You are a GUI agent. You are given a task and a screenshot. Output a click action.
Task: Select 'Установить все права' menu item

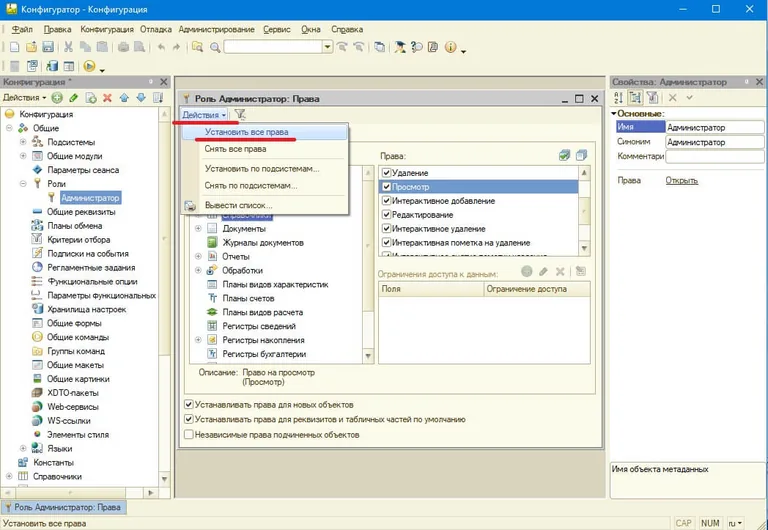click(246, 132)
